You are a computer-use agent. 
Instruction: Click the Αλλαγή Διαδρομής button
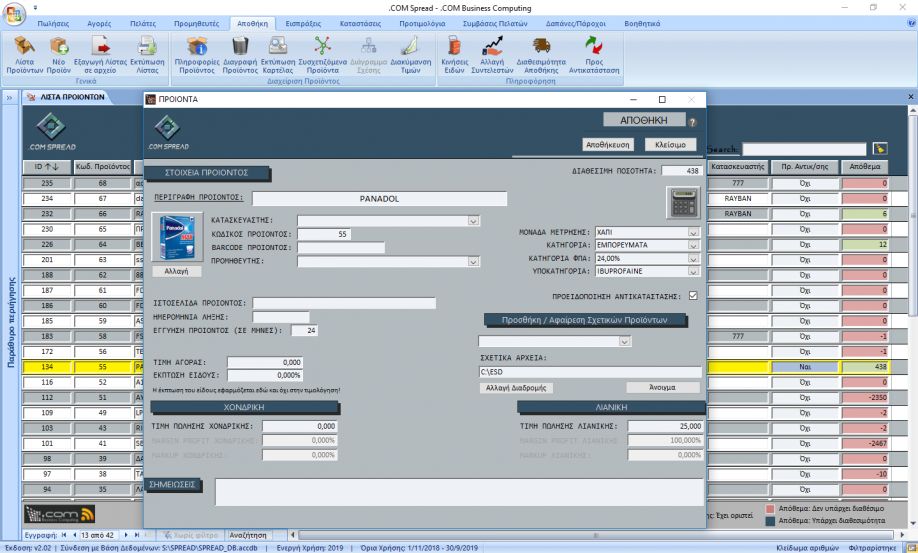516,387
